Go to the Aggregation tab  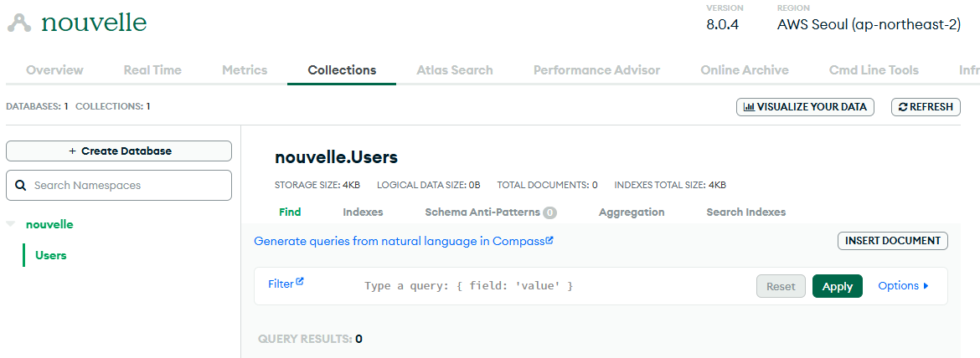632,212
